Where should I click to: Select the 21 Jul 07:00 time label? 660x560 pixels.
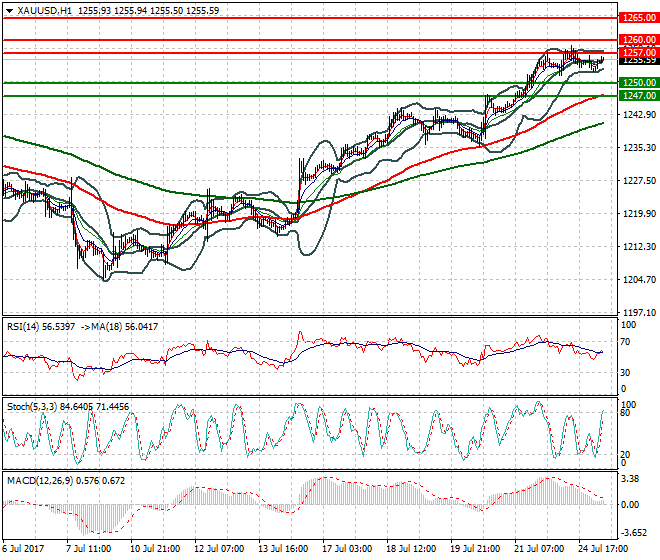point(539,549)
